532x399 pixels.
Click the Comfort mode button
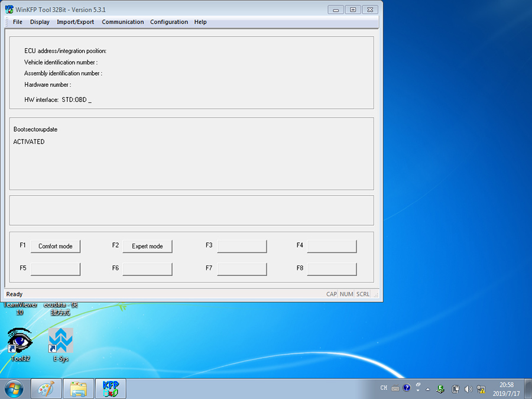click(56, 246)
